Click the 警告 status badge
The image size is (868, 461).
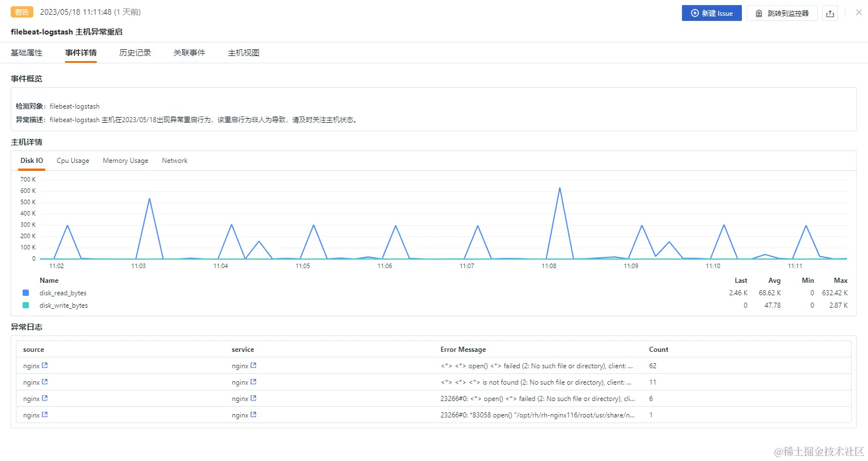(x=22, y=12)
